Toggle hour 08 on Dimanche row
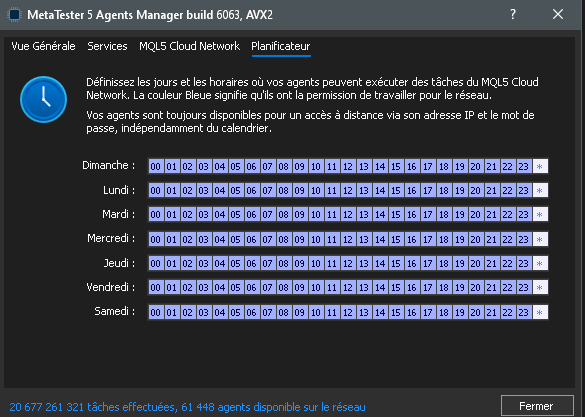This screenshot has height=417, width=585. [284, 166]
